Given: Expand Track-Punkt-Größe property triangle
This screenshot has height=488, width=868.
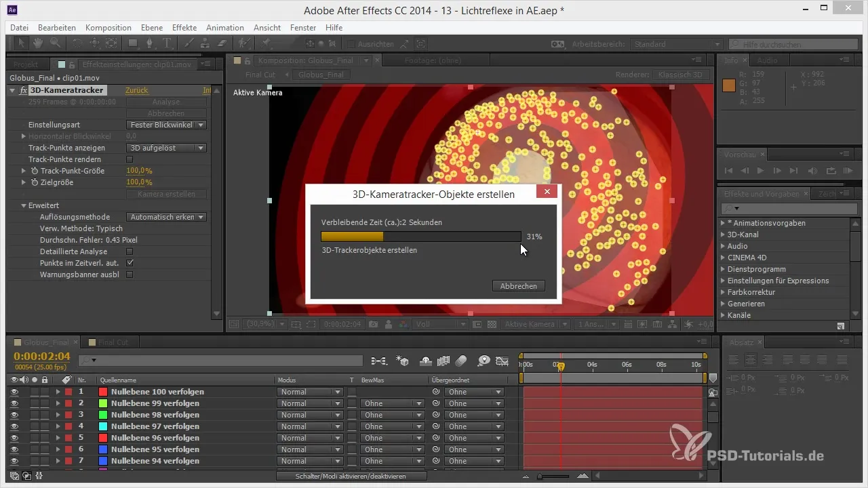Looking at the screenshot, I should tap(24, 171).
